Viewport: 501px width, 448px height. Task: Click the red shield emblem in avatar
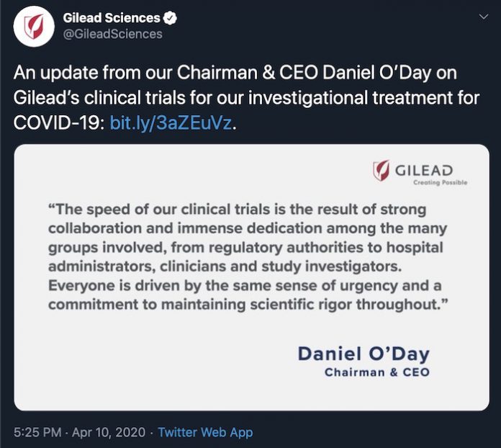pos(34,27)
